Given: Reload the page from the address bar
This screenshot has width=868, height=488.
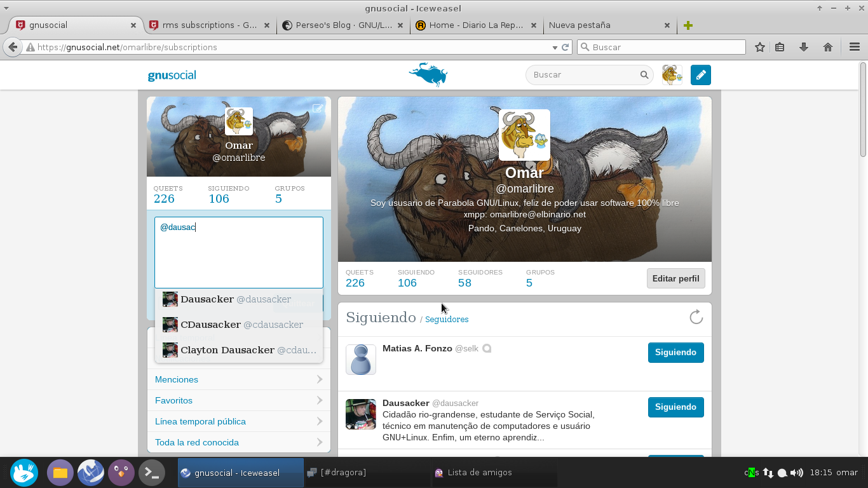Looking at the screenshot, I should pos(565,47).
